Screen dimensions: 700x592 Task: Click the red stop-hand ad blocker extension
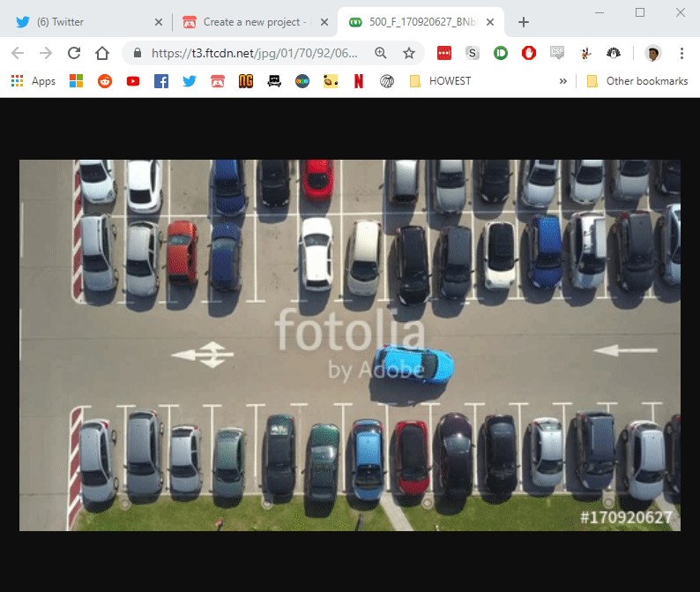529,53
